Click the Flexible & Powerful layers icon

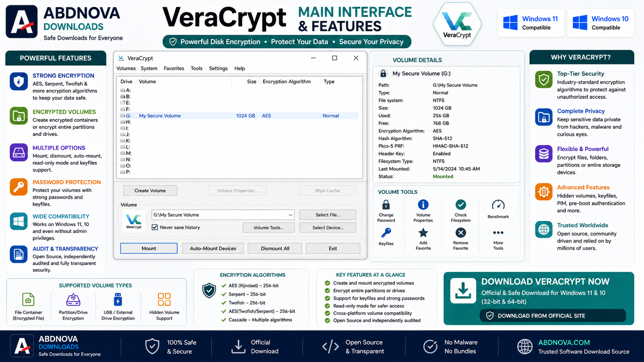pyautogui.click(x=544, y=154)
